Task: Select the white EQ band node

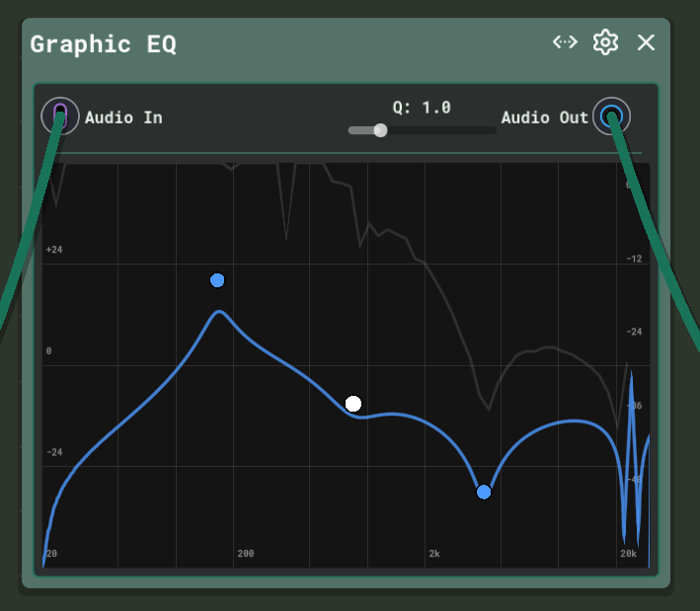Action: point(353,404)
